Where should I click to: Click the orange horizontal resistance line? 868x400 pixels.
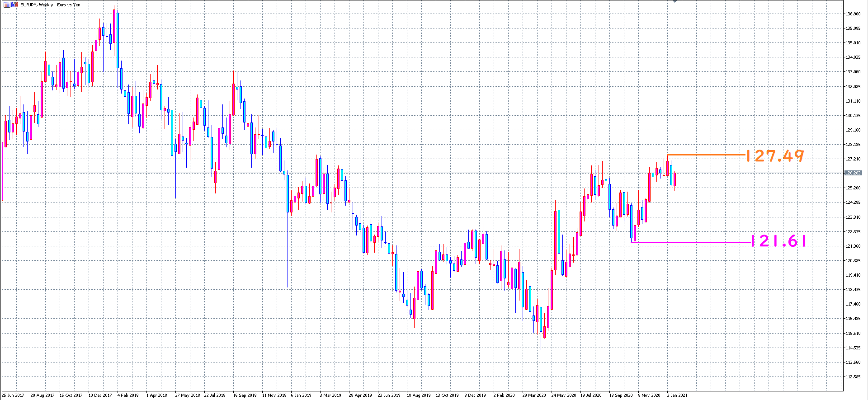(x=705, y=155)
